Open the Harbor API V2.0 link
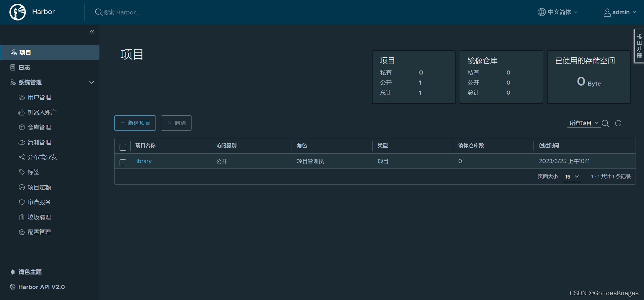 pos(42,287)
